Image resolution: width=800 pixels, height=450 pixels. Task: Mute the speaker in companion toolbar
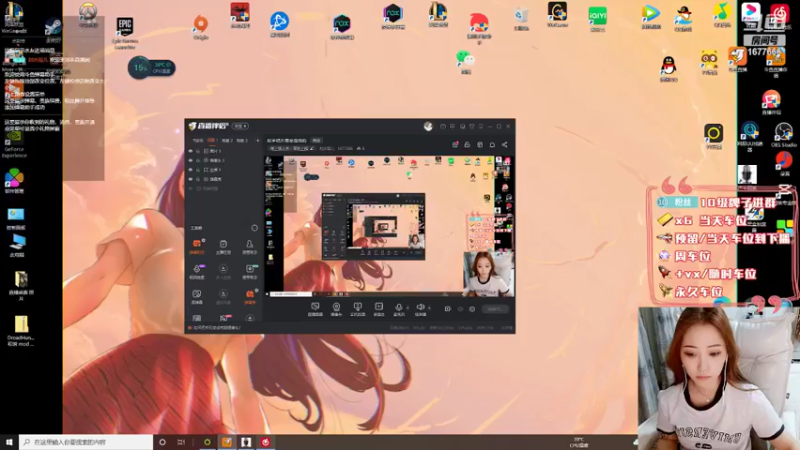pyautogui.click(x=419, y=307)
